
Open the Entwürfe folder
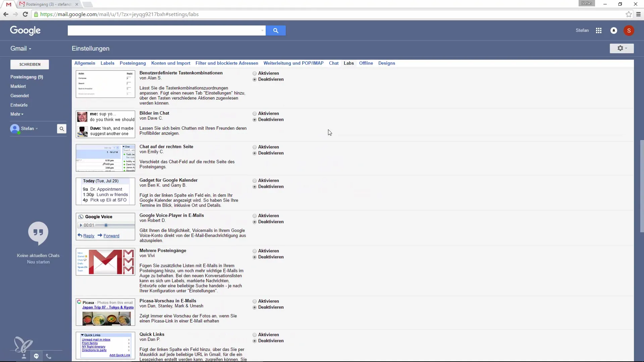[x=19, y=105]
